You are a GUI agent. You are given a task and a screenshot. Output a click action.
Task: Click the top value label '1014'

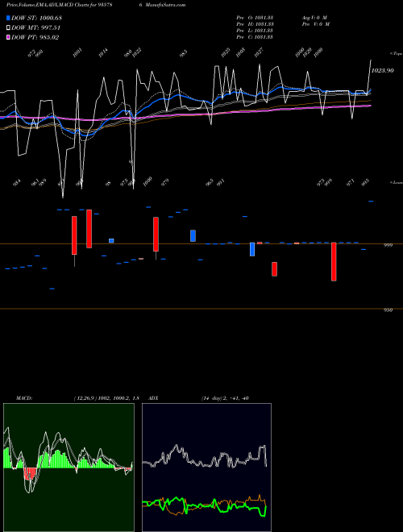103,52
